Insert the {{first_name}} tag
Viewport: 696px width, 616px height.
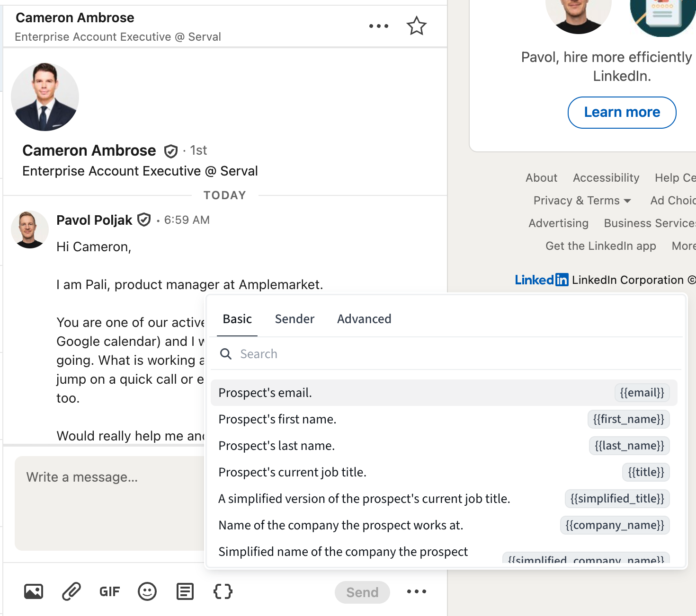click(629, 419)
